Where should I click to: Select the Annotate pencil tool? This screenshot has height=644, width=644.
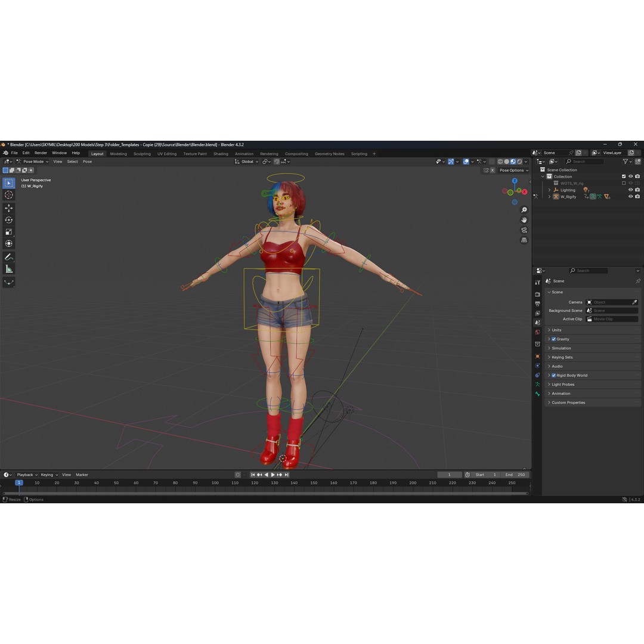coord(8,257)
